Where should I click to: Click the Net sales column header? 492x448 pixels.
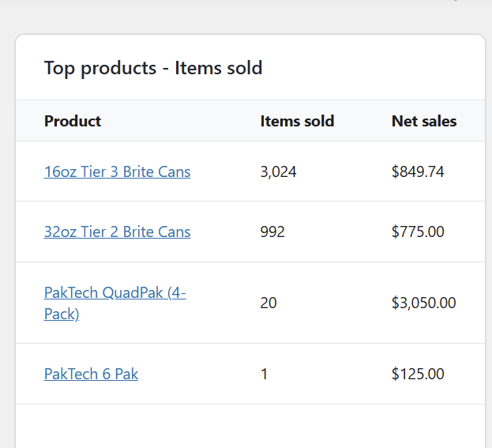tap(424, 122)
